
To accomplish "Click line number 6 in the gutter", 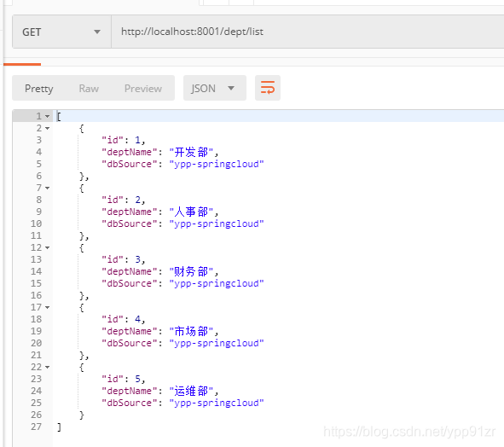I will click(x=39, y=176).
